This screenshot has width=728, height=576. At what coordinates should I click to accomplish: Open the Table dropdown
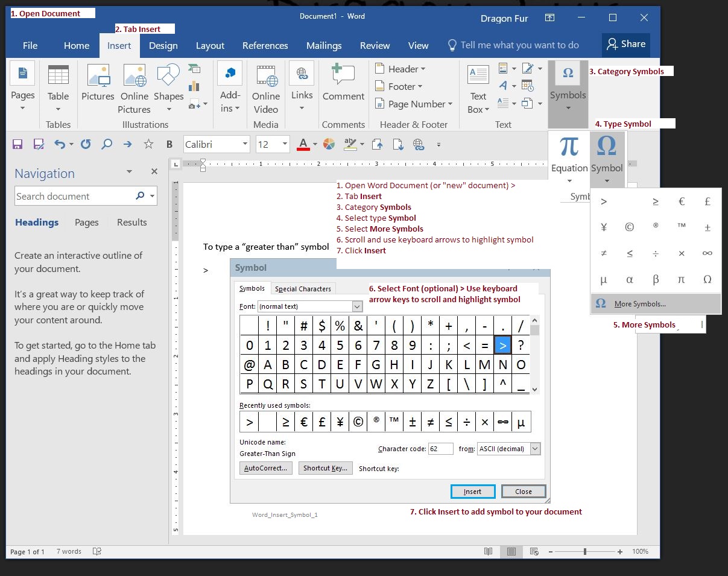59,109
